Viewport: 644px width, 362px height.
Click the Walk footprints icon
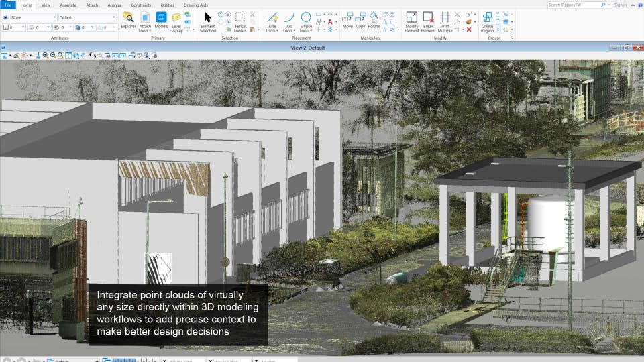pos(93,56)
